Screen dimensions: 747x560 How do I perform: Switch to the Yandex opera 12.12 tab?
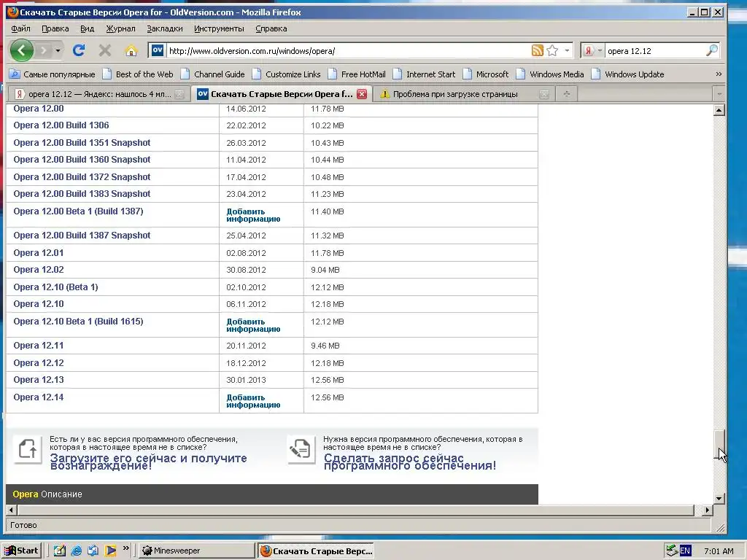[x=98, y=94]
